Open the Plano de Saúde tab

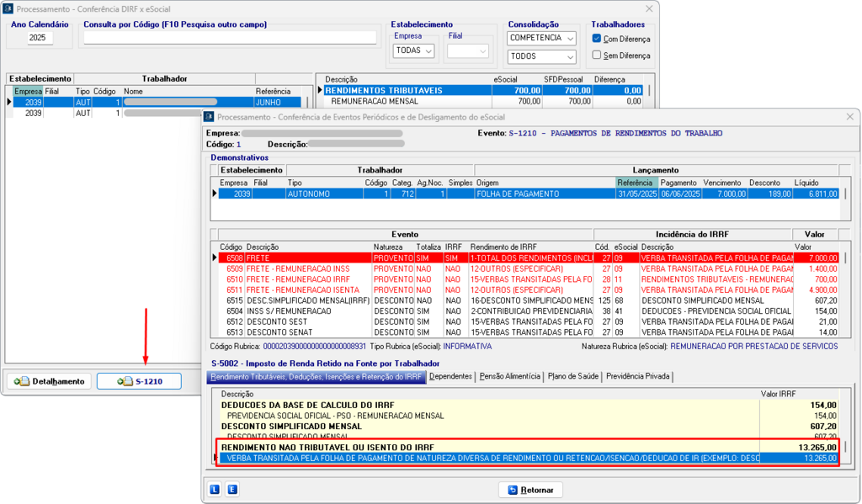pos(572,376)
